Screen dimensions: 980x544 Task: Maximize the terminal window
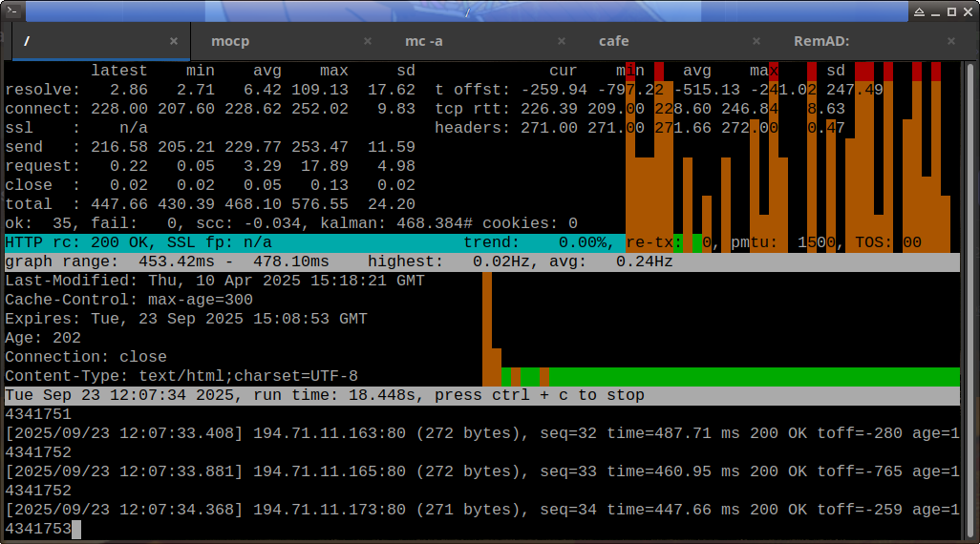pyautogui.click(x=950, y=10)
